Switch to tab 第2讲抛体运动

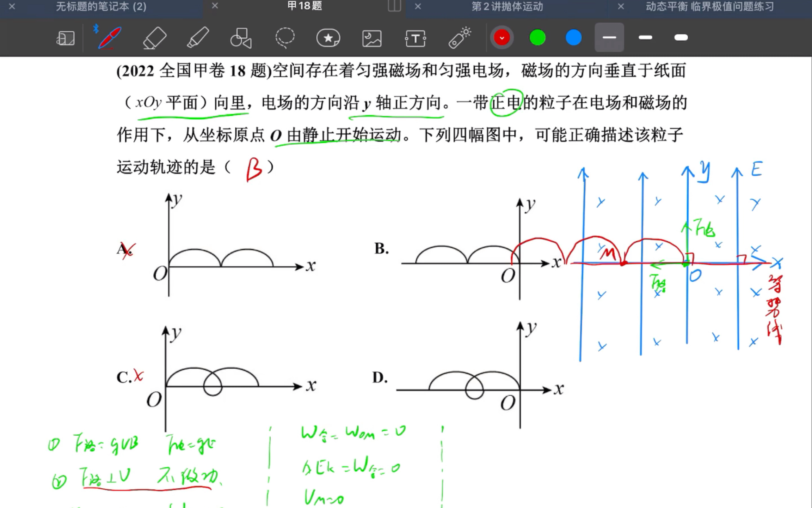click(x=507, y=6)
